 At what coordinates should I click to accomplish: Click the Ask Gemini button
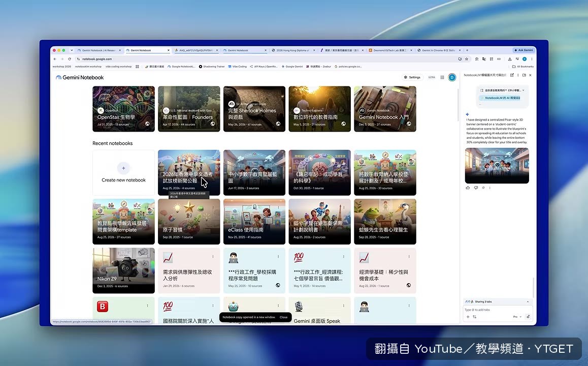(x=524, y=50)
